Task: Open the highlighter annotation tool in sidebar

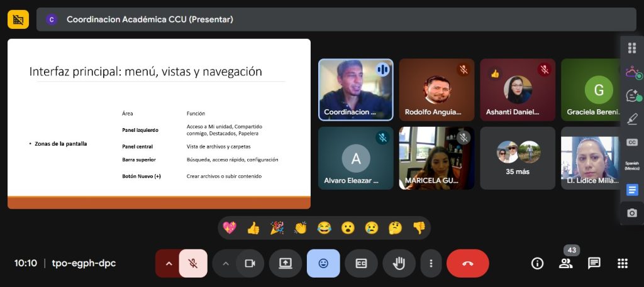Action: click(x=632, y=118)
